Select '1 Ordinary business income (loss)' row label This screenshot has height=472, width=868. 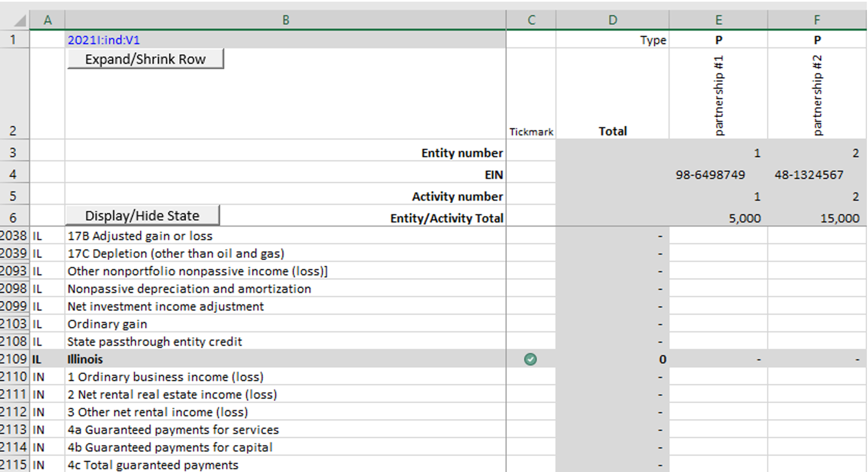coord(165,377)
